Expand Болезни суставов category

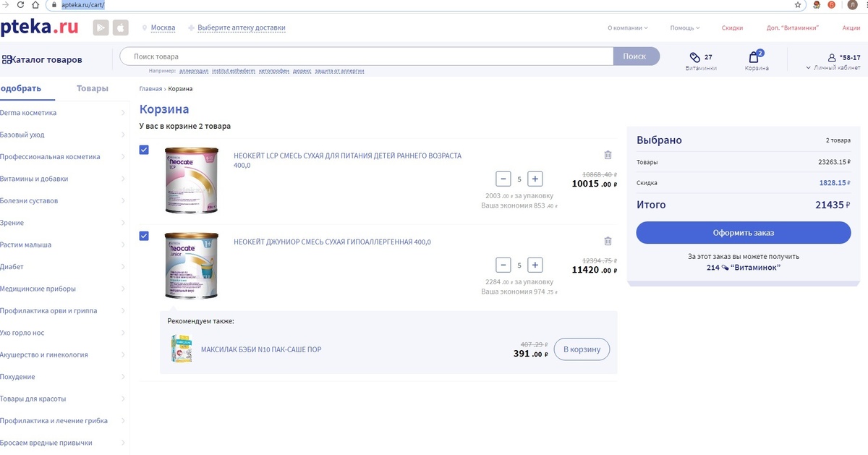(124, 200)
